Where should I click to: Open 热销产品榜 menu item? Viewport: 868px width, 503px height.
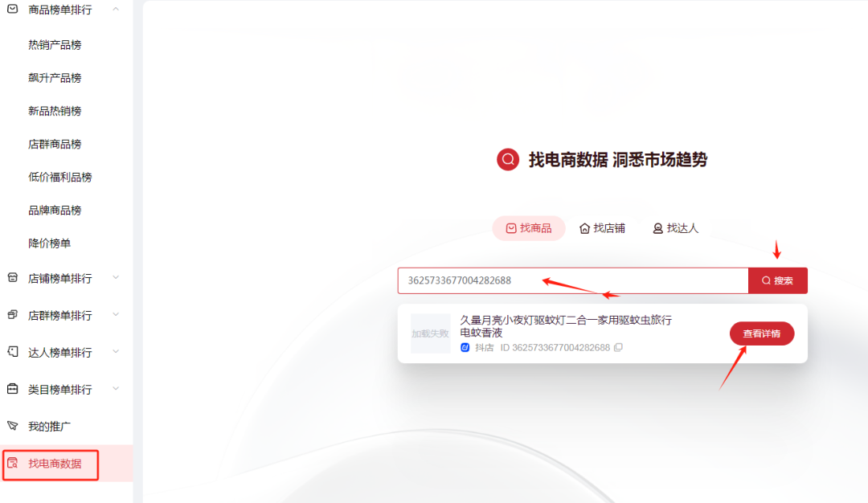click(x=55, y=45)
